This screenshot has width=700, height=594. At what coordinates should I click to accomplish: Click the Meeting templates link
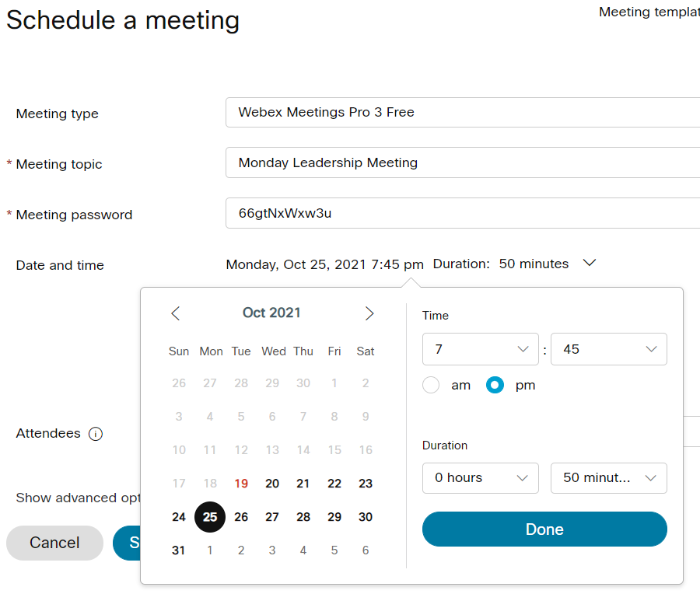click(649, 12)
